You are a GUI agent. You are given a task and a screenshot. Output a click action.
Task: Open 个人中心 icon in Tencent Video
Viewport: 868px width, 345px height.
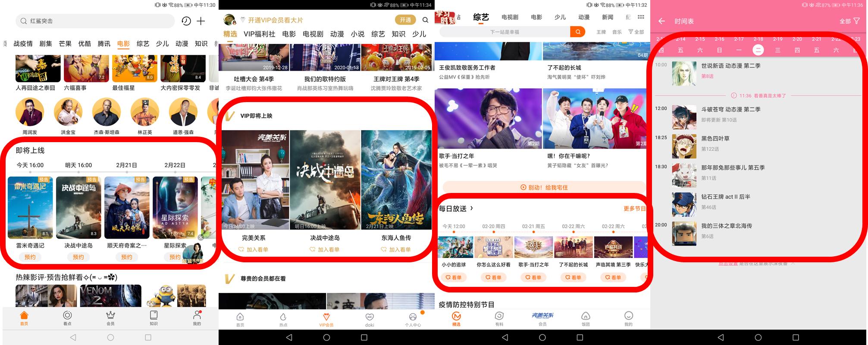[x=413, y=320]
